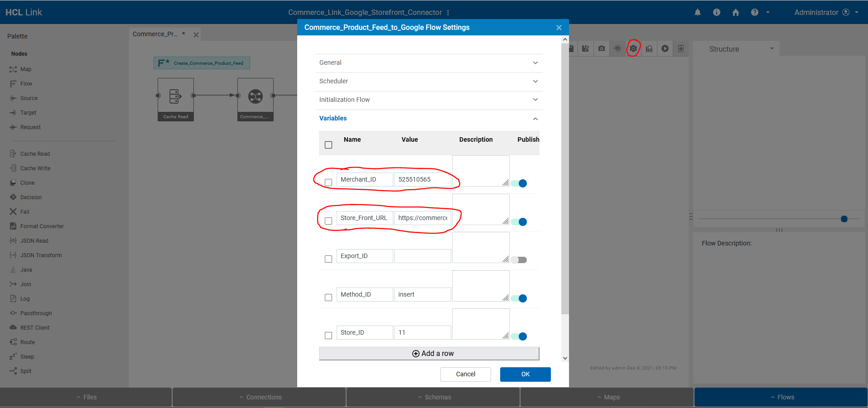Viewport: 868px width, 408px height.
Task: Click the restore snapshot icon
Action: (x=617, y=48)
